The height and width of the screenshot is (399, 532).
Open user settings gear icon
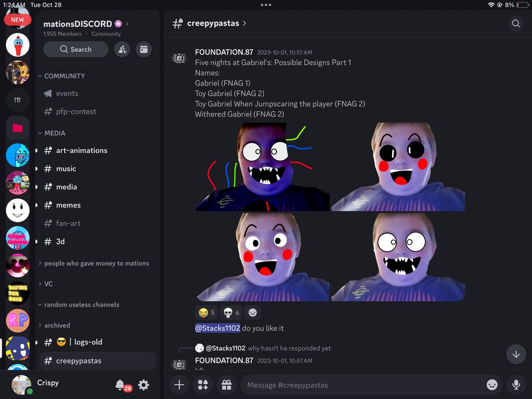144,385
